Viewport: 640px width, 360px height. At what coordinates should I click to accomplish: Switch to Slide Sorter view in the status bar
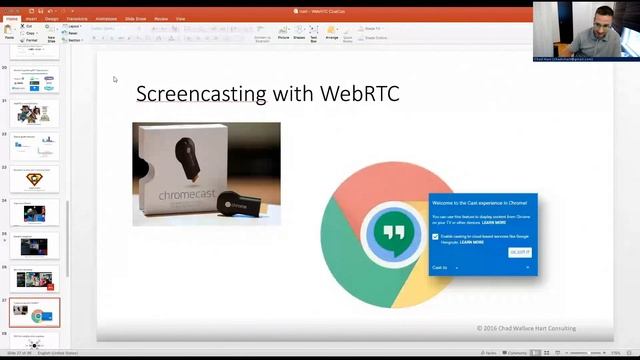pos(547,353)
